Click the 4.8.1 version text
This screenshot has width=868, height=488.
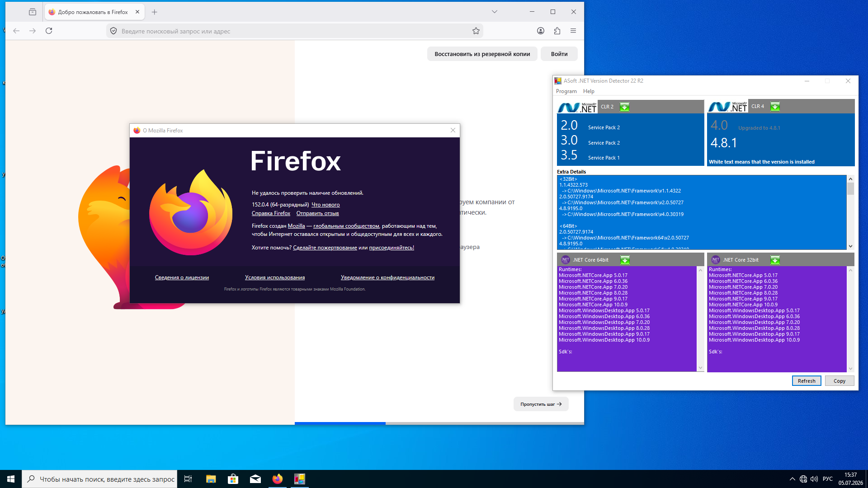pyautogui.click(x=724, y=143)
